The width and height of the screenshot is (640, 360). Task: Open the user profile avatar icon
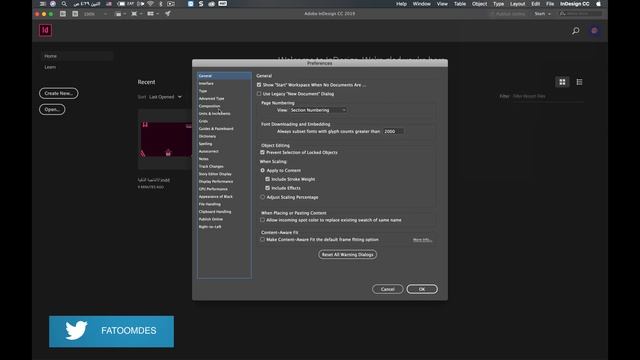click(595, 31)
